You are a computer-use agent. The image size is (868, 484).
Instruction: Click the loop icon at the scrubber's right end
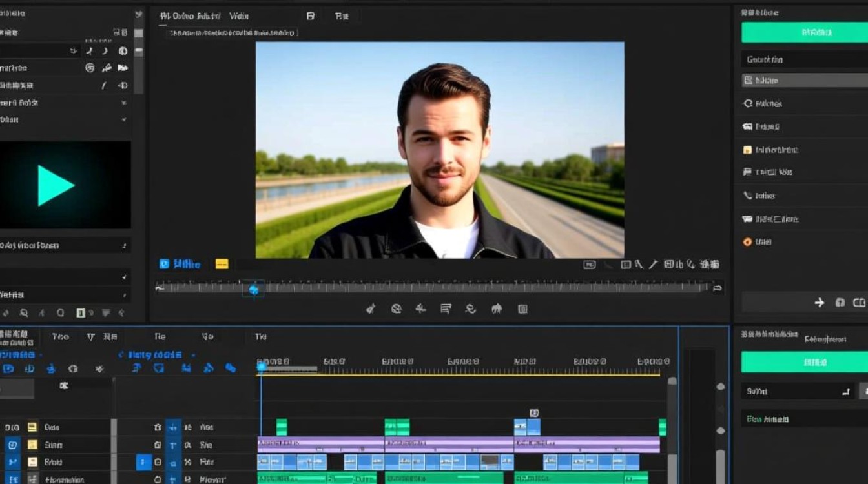(x=717, y=288)
